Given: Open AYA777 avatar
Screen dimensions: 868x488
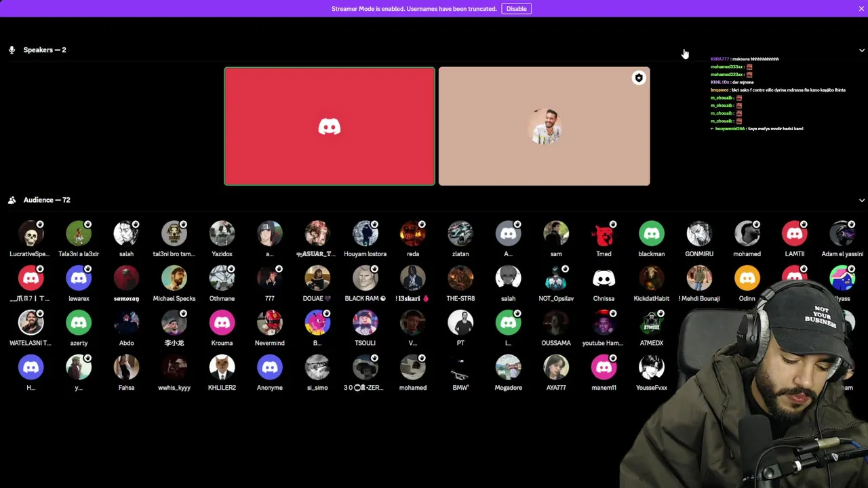Looking at the screenshot, I should (556, 368).
